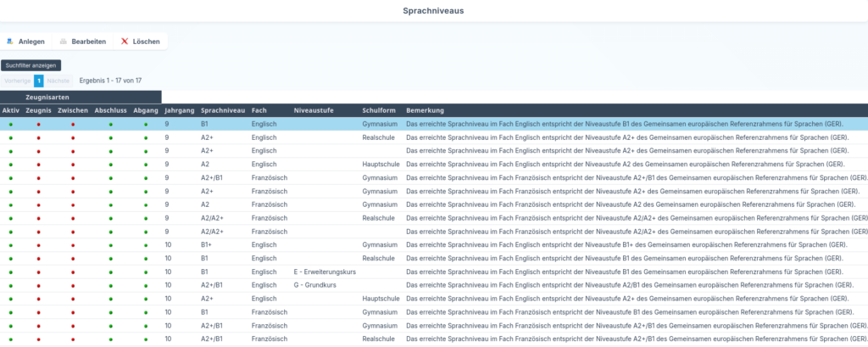The image size is (868, 347).
Task: Click the Vorherige pagination link
Action: point(17,81)
